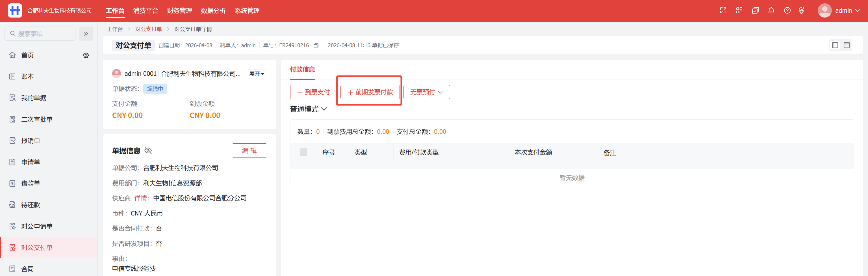Select the 付款信息 tab
Image resolution: width=868 pixels, height=276 pixels.
coord(302,70)
